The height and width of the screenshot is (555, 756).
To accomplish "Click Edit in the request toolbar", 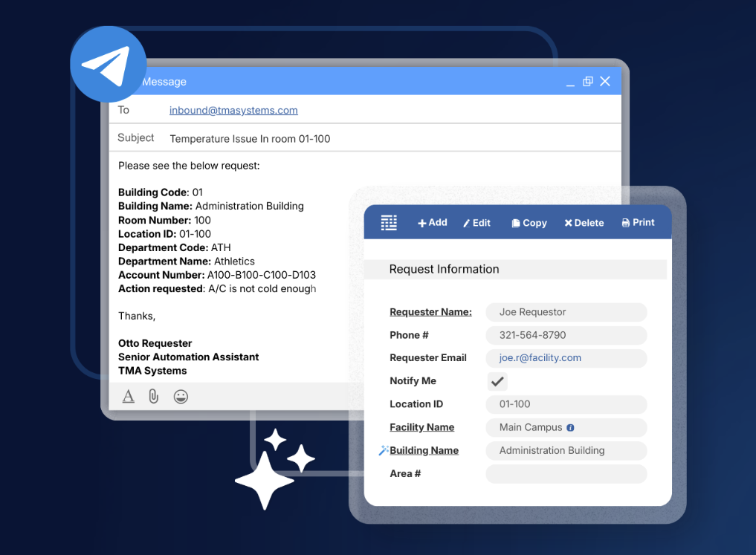I will [x=476, y=223].
